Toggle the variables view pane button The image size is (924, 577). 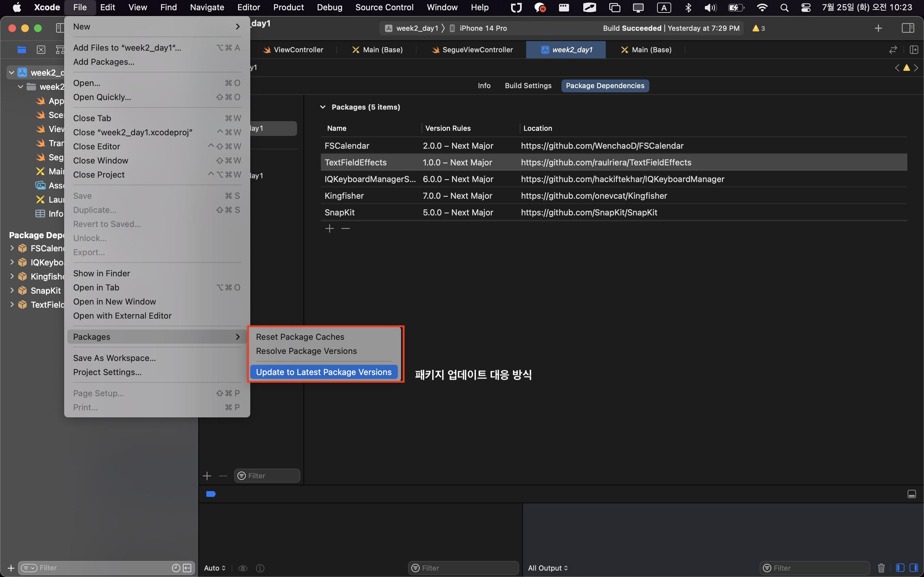pos(900,568)
